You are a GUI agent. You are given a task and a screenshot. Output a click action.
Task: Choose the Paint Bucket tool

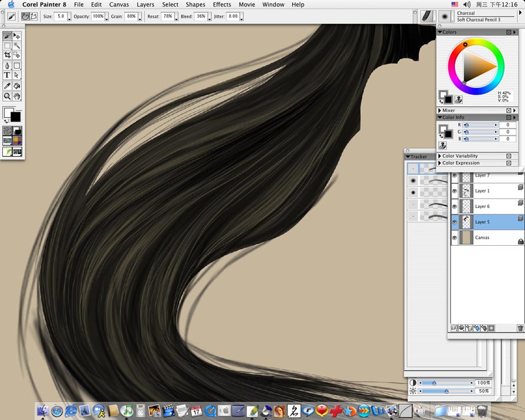pos(17,86)
